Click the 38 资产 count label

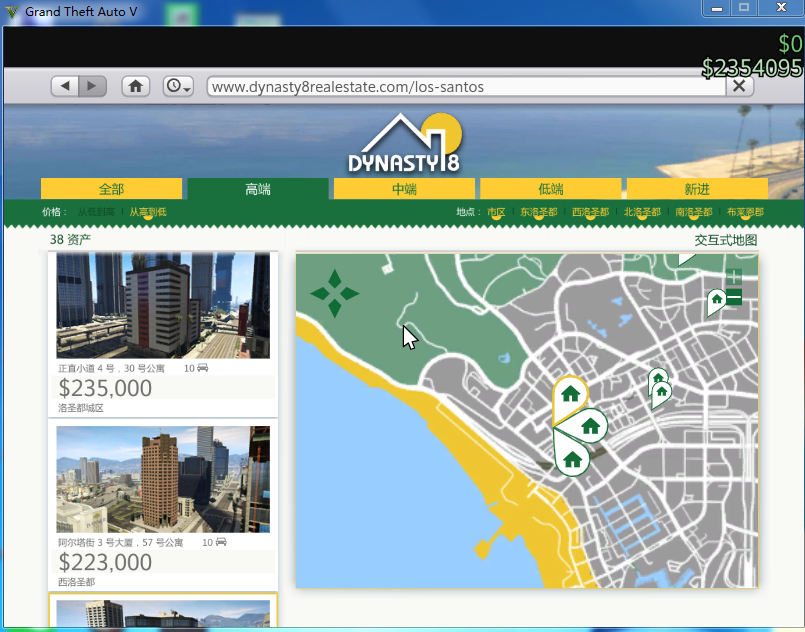pos(70,239)
